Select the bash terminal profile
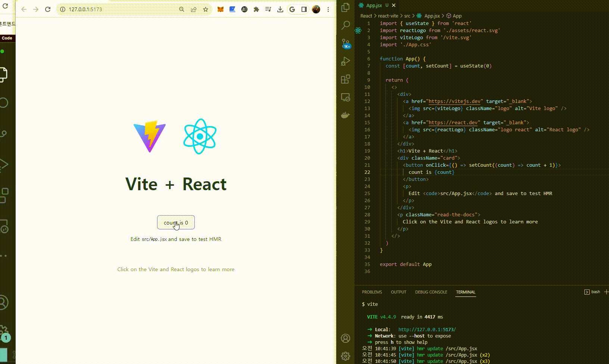The image size is (609, 364). (592, 292)
